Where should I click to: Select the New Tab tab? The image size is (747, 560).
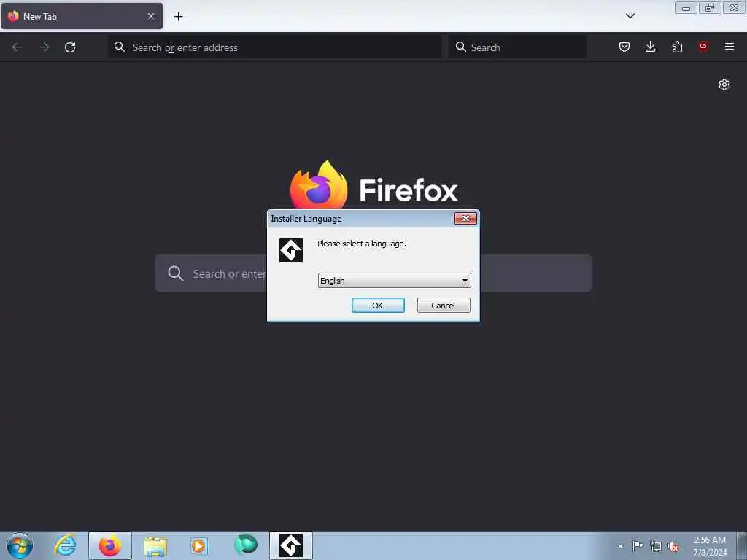tap(82, 16)
